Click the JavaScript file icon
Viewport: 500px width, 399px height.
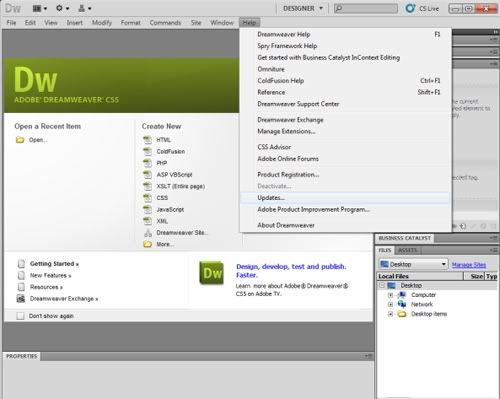tap(147, 209)
